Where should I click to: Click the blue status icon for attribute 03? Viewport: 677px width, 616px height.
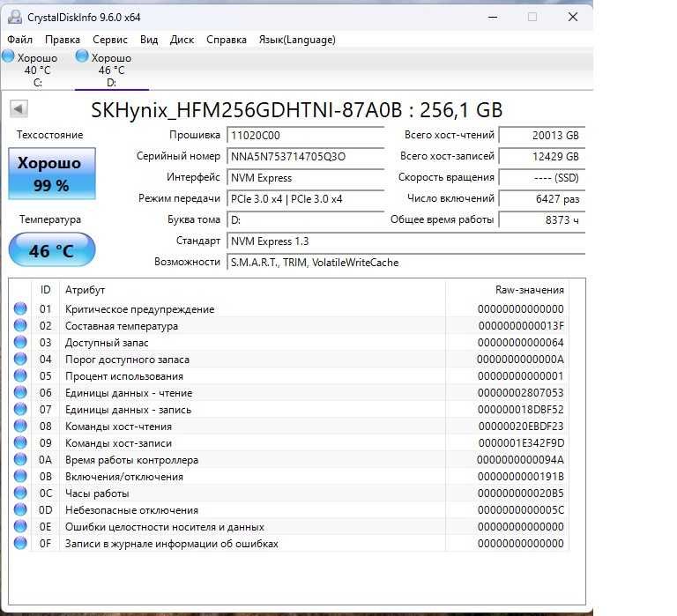tap(20, 342)
